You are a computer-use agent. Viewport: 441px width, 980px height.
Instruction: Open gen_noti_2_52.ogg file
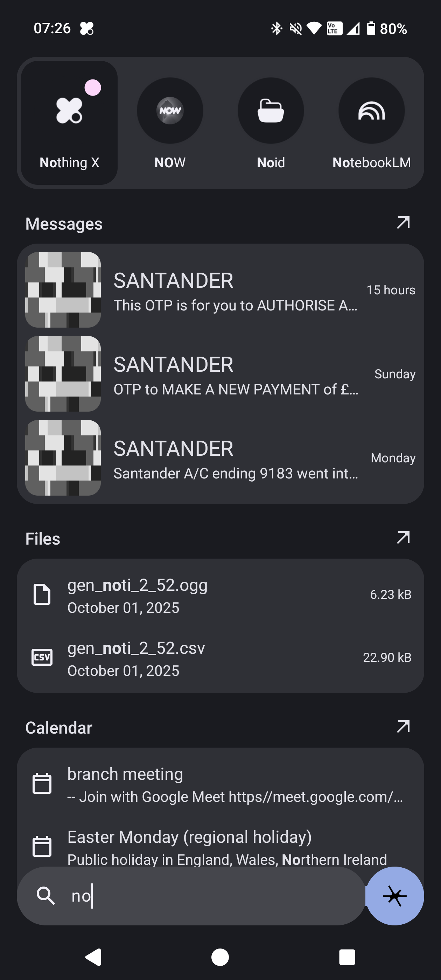coord(221,595)
